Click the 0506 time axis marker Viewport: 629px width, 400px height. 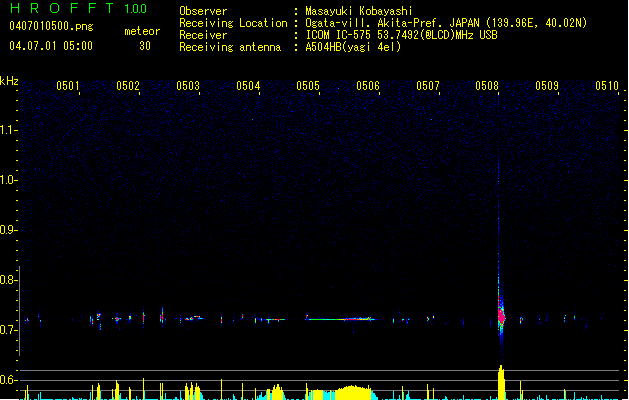click(368, 86)
